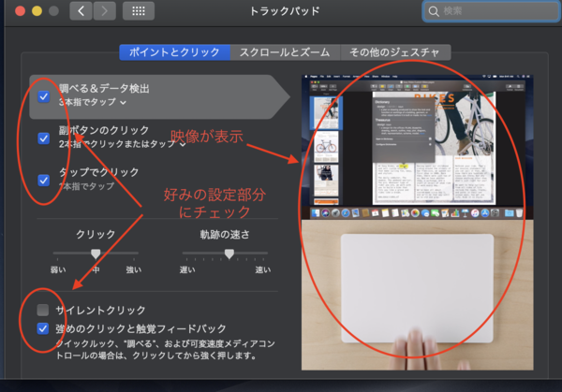The image size is (562, 392).
Task: Go forward with the right chevron button
Action: tap(105, 11)
